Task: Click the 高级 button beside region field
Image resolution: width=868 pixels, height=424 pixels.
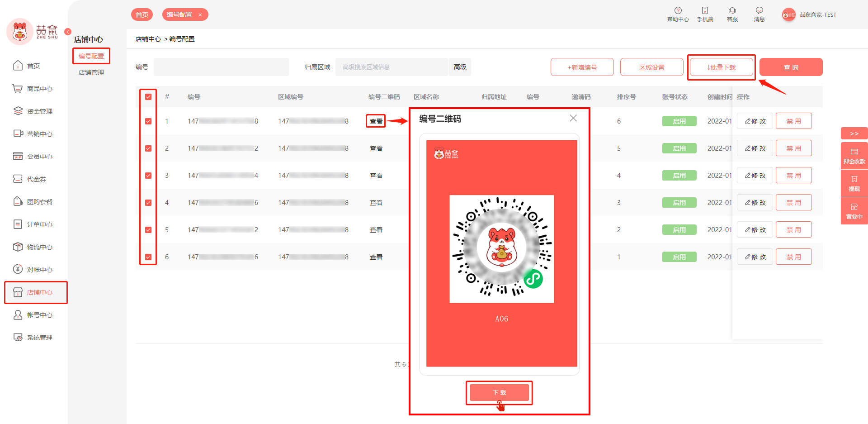Action: 460,67
